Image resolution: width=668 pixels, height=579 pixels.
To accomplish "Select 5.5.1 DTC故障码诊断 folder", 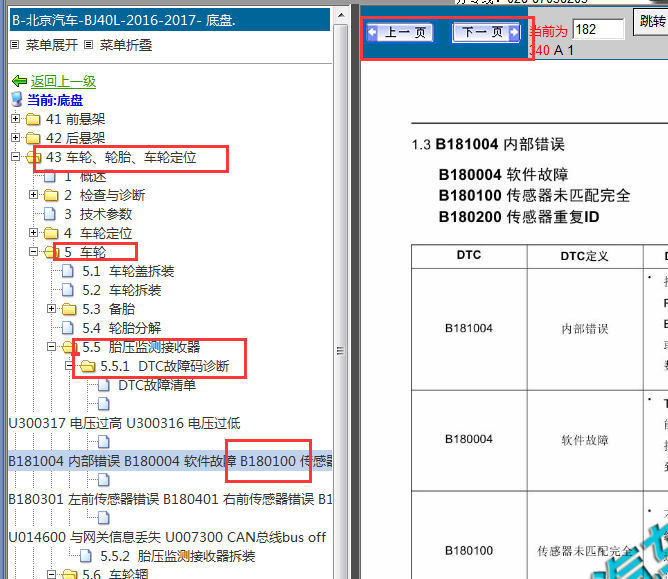I will [x=165, y=366].
